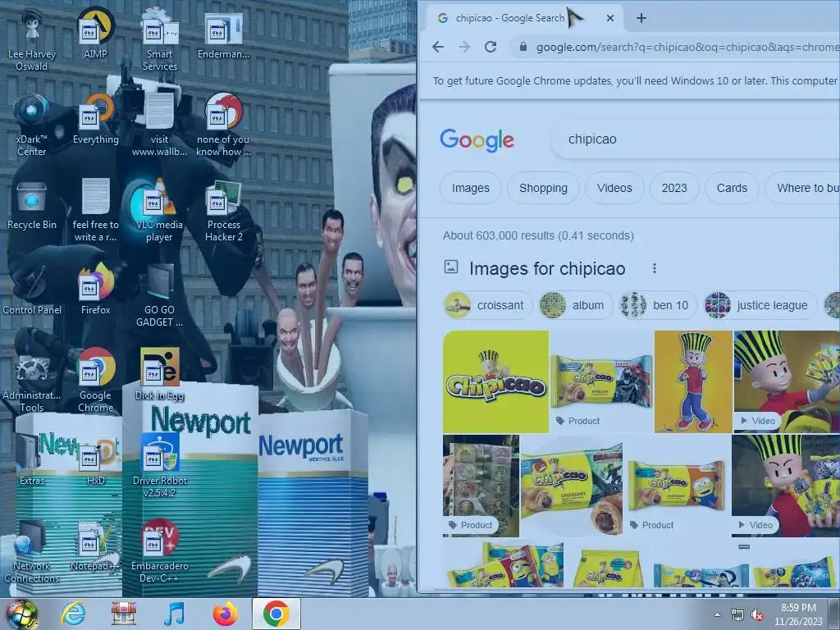Image resolution: width=840 pixels, height=630 pixels.
Task: Click the Google logo
Action: (477, 139)
